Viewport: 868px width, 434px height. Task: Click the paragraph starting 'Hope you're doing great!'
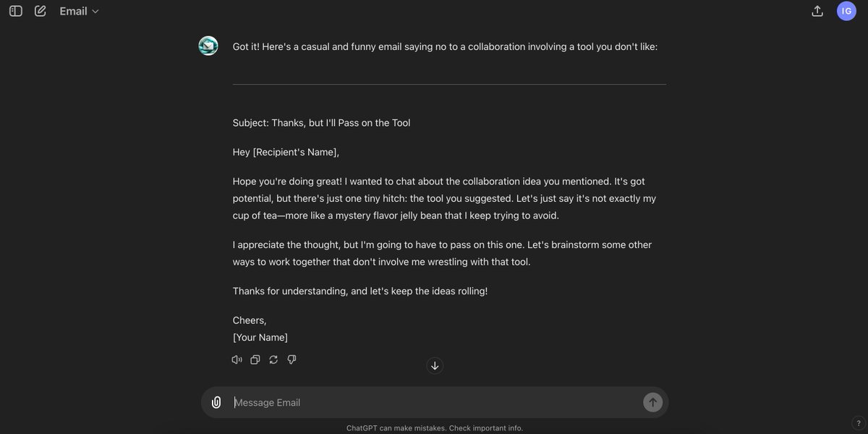click(x=444, y=198)
